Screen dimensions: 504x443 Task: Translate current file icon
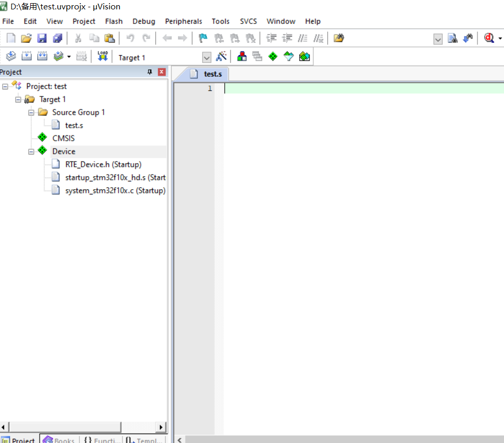click(11, 56)
